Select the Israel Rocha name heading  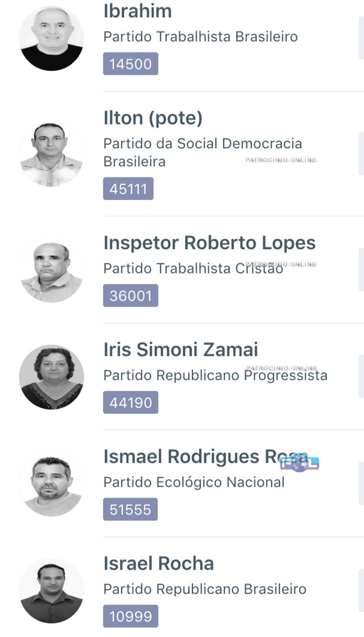coord(158,564)
